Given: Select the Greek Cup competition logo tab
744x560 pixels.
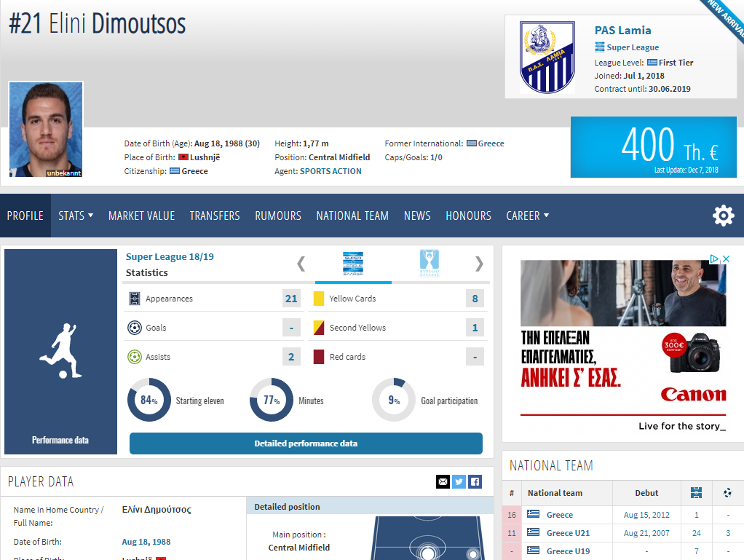Looking at the screenshot, I should click(430, 264).
